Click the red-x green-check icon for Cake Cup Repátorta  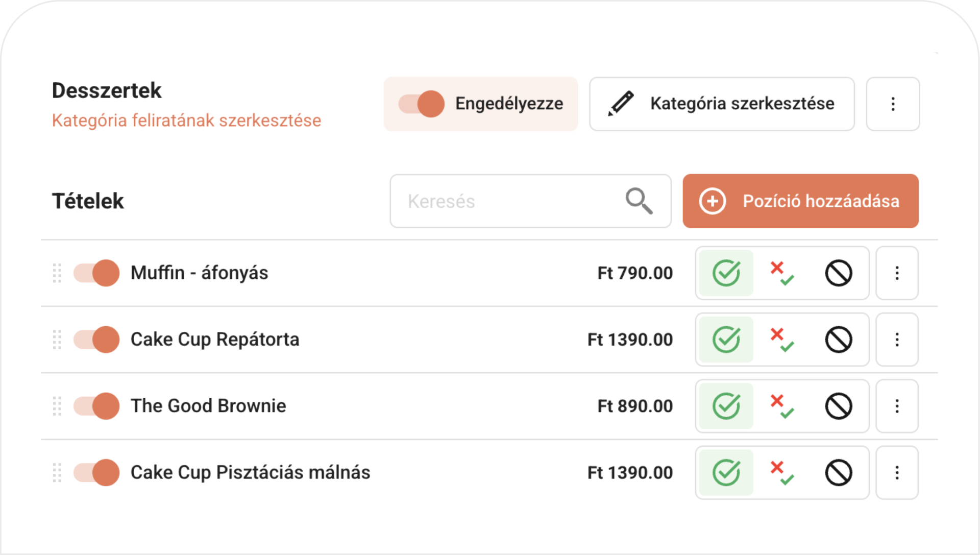(782, 340)
